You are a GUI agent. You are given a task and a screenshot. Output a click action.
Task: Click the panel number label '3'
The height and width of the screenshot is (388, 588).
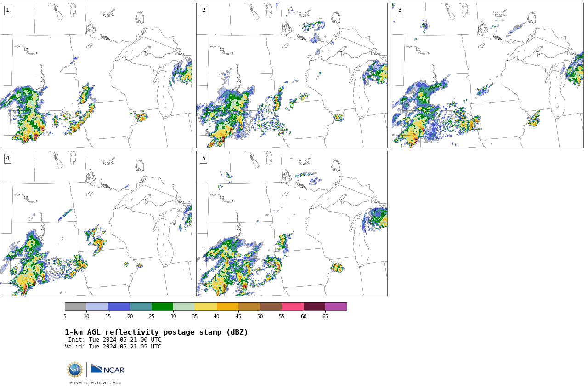coord(399,10)
